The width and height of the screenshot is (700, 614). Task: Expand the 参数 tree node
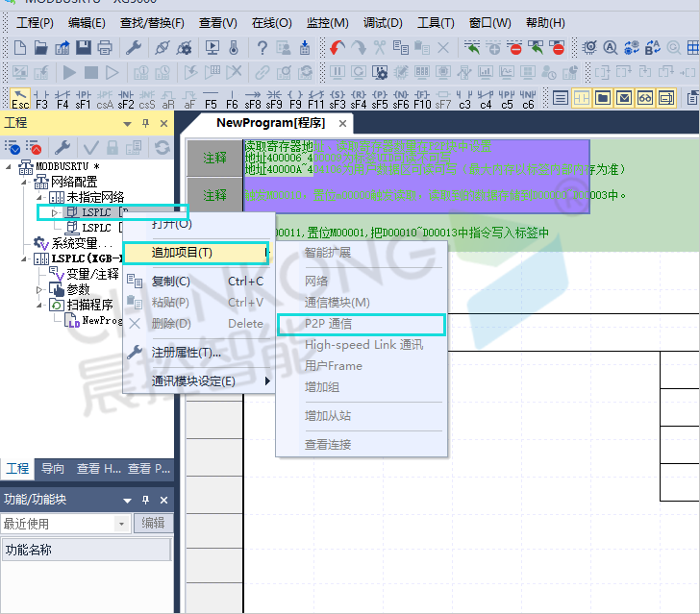point(39,289)
